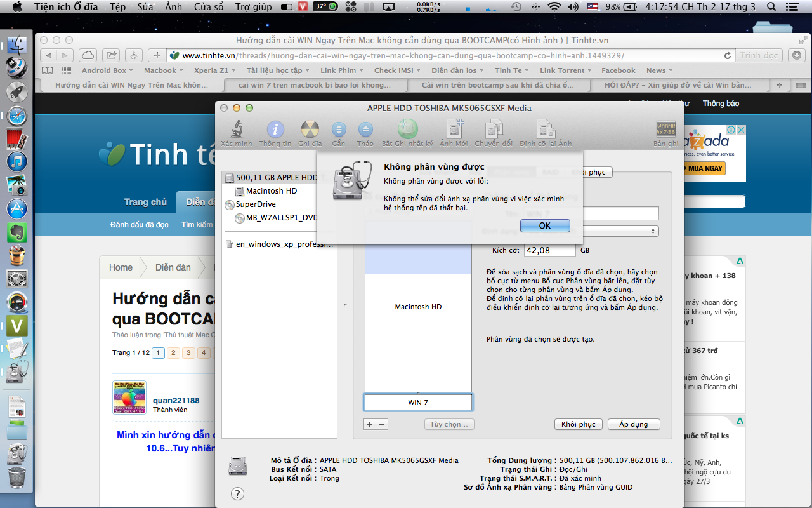Image resolution: width=812 pixels, height=508 pixels.
Task: Open Safari compass icon in Dock
Action: tap(16, 116)
